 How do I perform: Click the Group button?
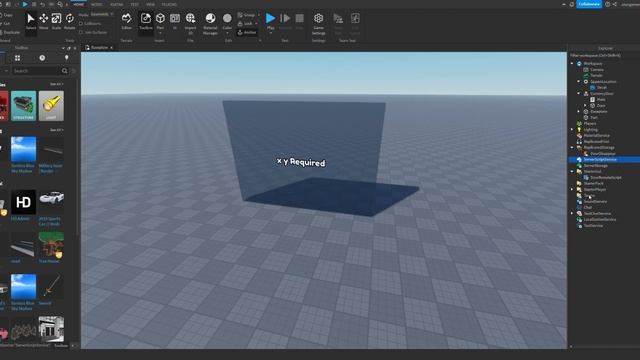pyautogui.click(x=247, y=15)
